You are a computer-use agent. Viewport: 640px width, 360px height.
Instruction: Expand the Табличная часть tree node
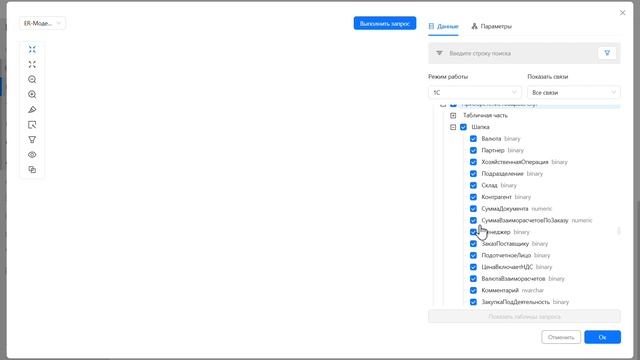tap(453, 116)
